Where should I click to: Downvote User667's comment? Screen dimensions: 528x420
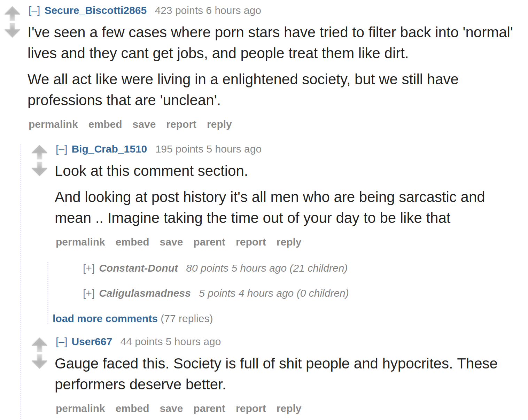tap(39, 361)
